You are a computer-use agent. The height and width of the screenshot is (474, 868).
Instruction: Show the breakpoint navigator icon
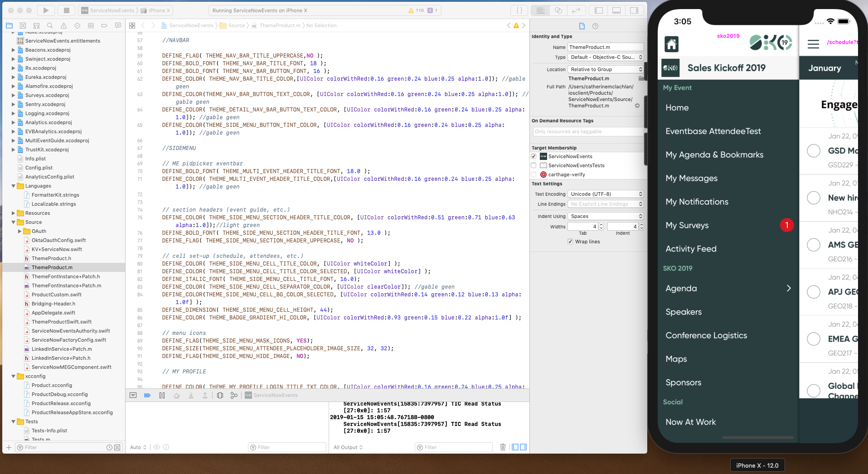(104, 25)
